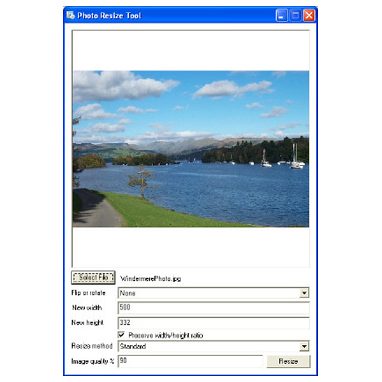Viewport: 382px width, 382px height.
Task: Close the Photo Resize Tool window
Action: click(309, 15)
